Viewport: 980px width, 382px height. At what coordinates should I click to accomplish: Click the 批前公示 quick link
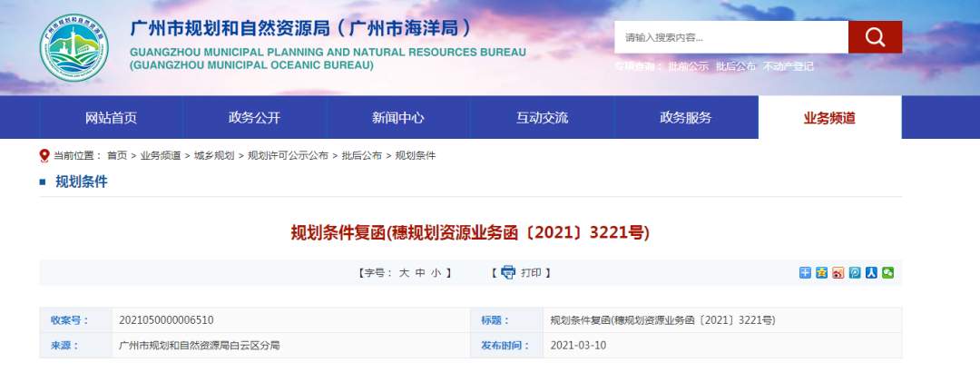click(688, 66)
